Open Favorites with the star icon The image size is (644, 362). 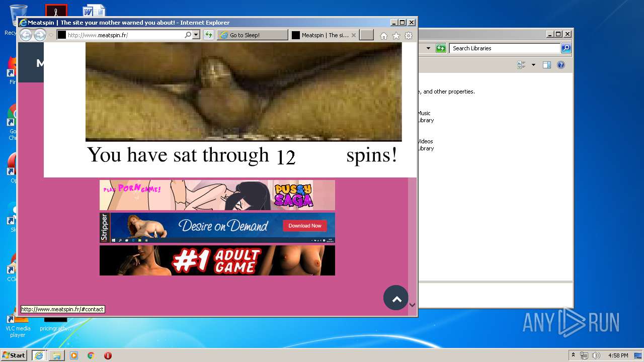tap(396, 36)
